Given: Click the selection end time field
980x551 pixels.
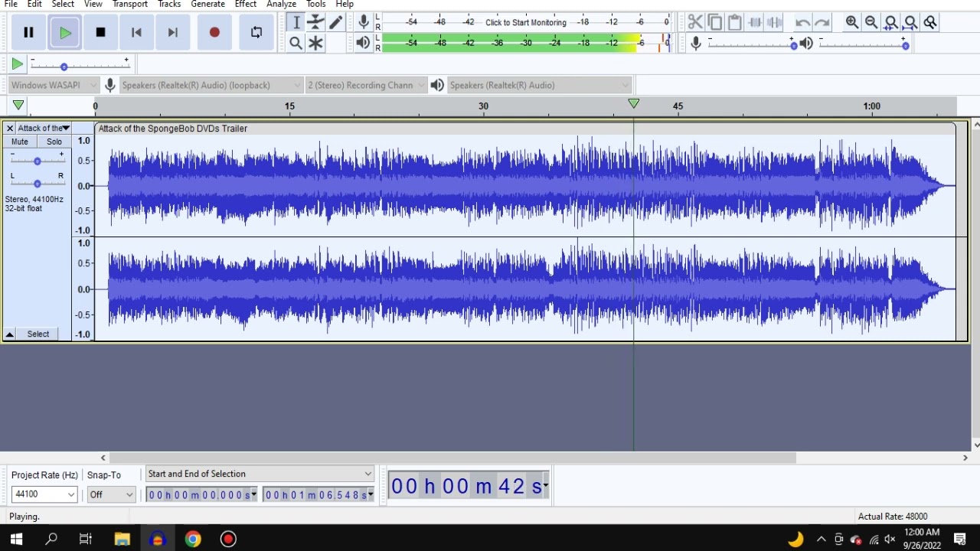Looking at the screenshot, I should [318, 495].
